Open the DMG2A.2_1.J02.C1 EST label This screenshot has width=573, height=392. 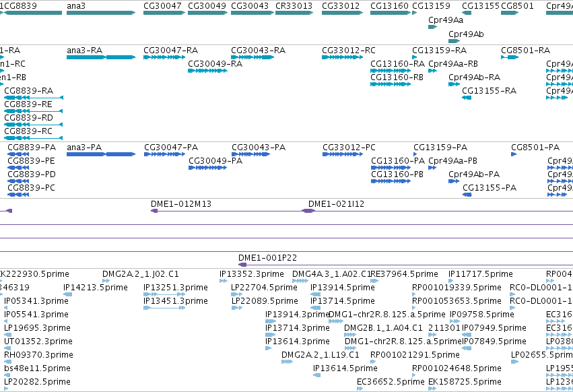coord(141,274)
